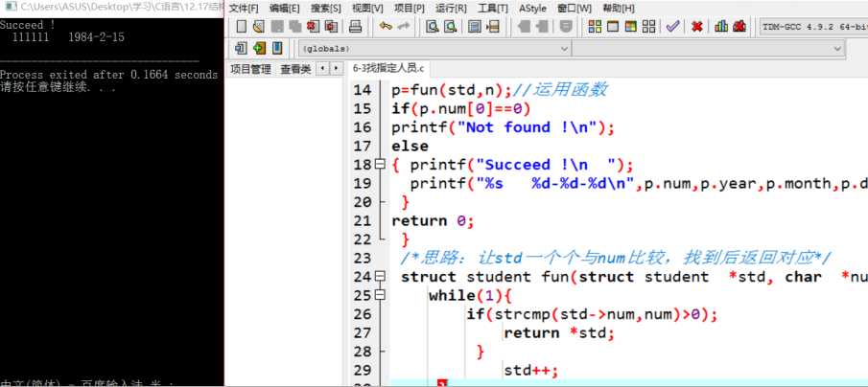The height and width of the screenshot is (387, 868).
Task: Click line number 21 in the gutter
Action: click(x=361, y=220)
